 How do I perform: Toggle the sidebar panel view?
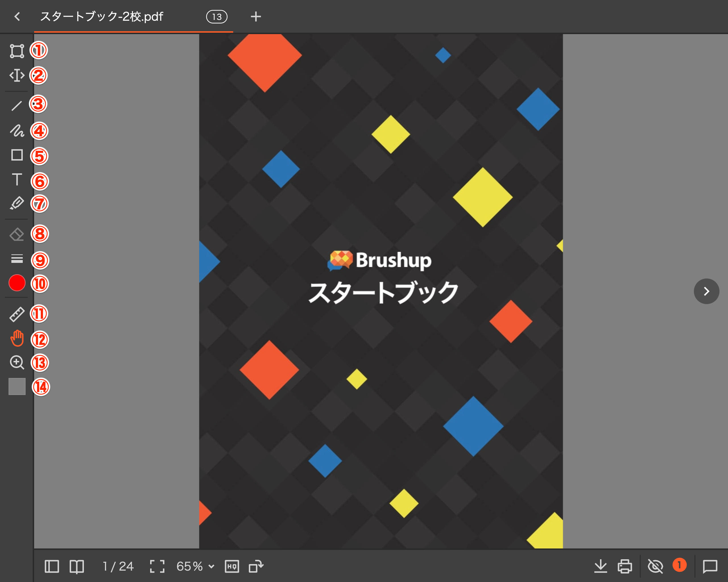52,566
